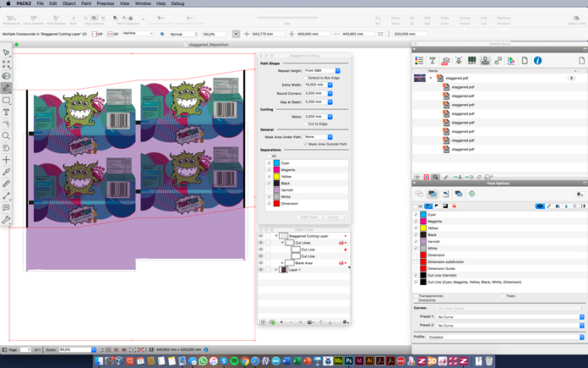
Task: Click the Workspaces toolbar button
Action: point(11,20)
